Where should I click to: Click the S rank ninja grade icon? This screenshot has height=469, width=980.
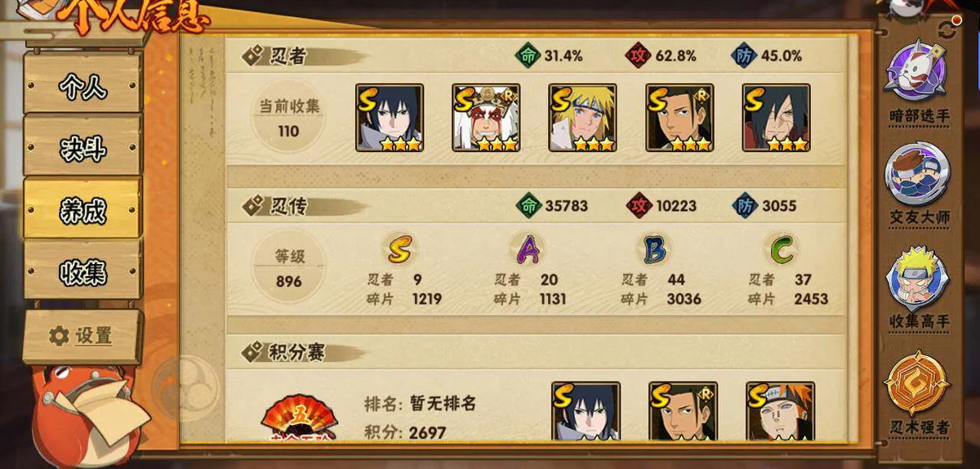point(399,249)
